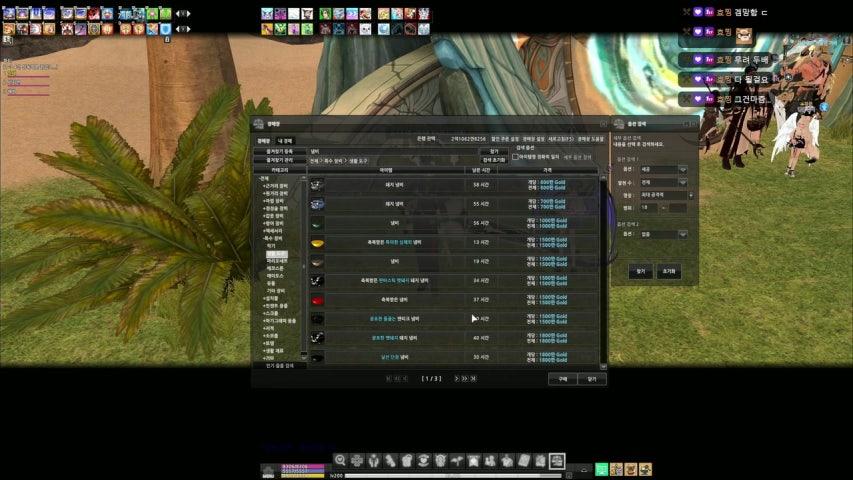Select the listing with 40시간 remaining
The width and height of the screenshot is (853, 480).
(454, 338)
